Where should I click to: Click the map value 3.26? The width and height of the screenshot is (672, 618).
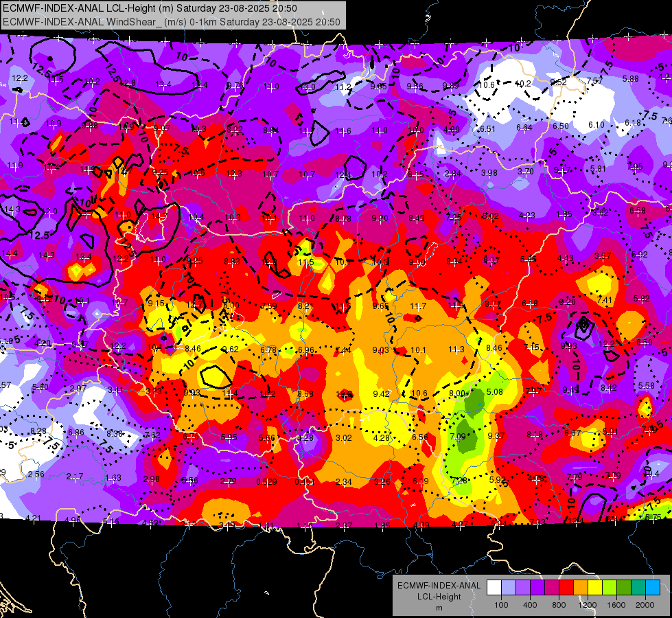pos(382,481)
